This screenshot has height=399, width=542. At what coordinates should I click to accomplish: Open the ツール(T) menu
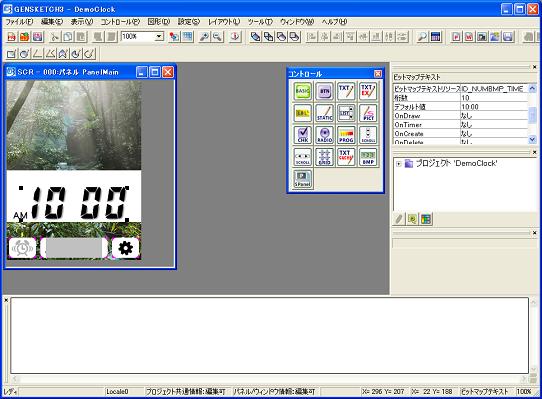tap(260, 22)
